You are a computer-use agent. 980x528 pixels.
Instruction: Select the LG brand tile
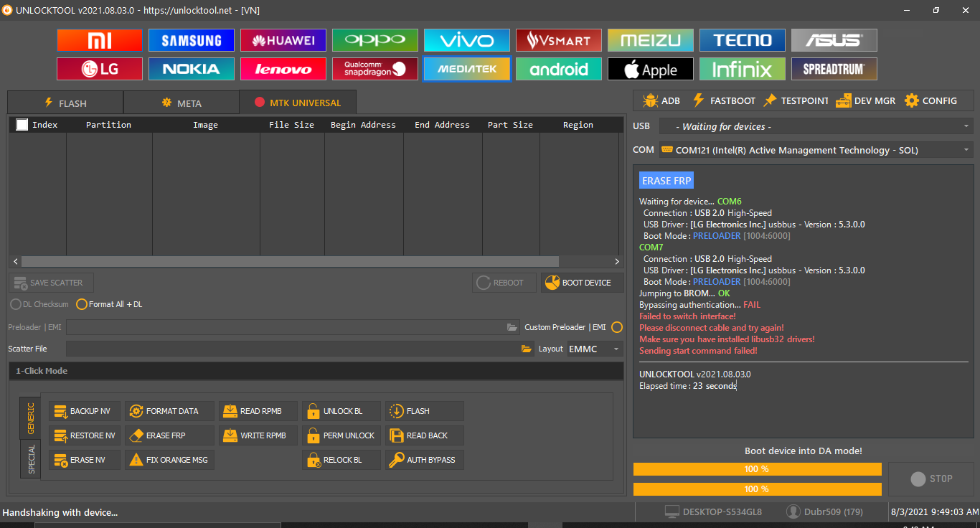tap(100, 69)
